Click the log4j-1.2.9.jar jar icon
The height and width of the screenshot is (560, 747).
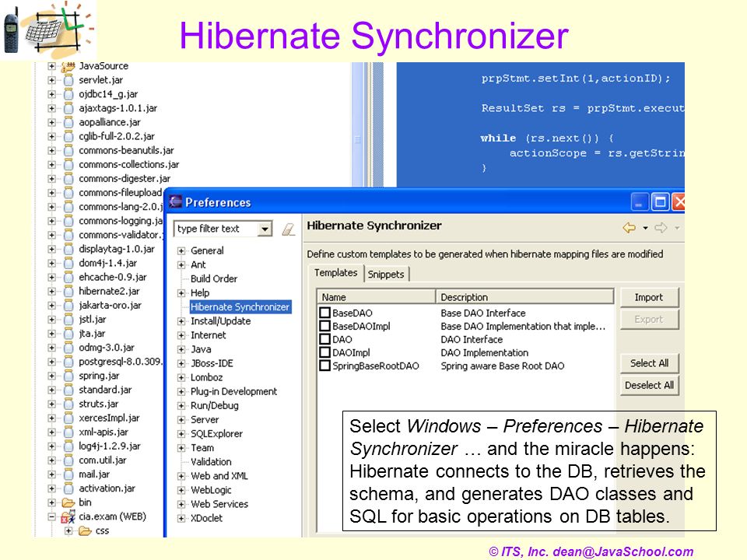(x=68, y=446)
